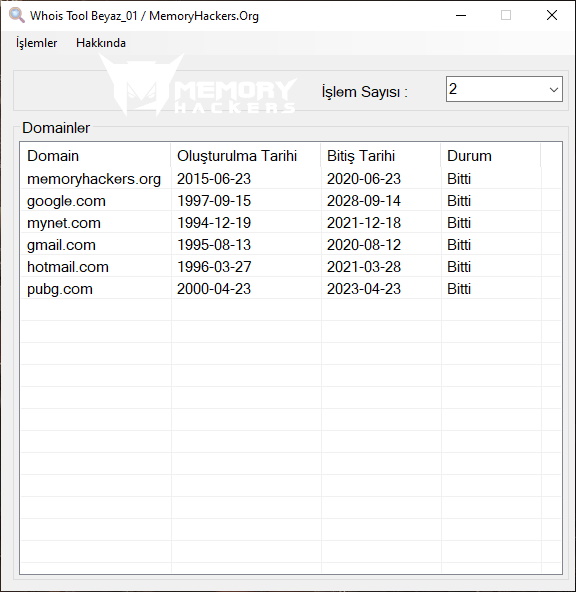Sort by Oluşturulma Tarihi column header
This screenshot has height=592, width=576.
pyautogui.click(x=245, y=156)
